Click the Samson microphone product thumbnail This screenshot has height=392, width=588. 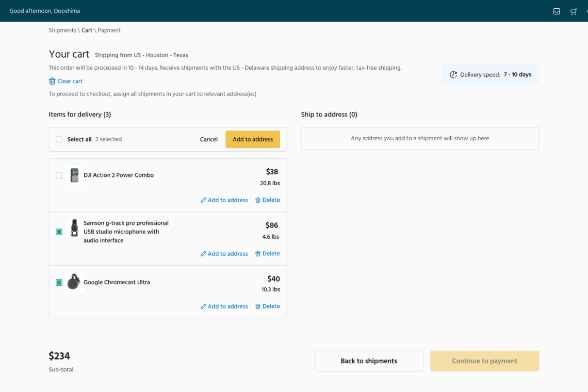tap(75, 228)
